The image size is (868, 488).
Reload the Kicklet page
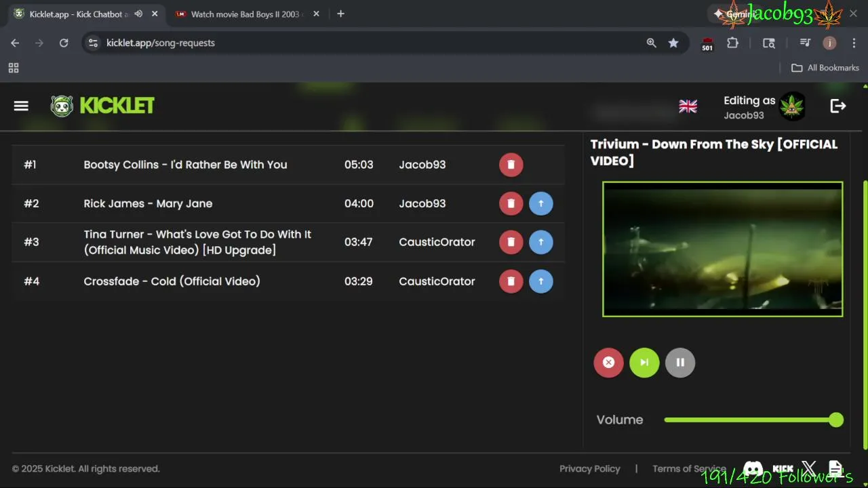[x=64, y=43]
